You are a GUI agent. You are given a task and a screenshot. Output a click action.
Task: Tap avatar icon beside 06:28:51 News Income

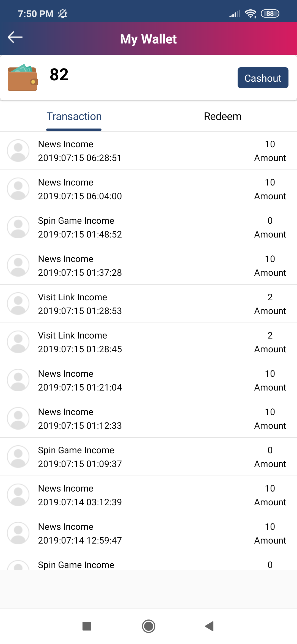(18, 151)
